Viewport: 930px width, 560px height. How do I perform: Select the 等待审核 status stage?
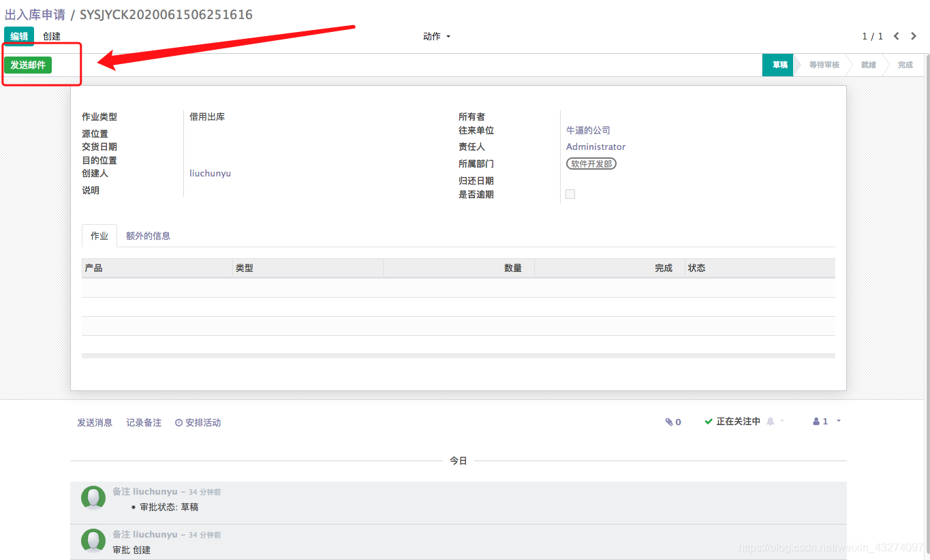point(824,65)
